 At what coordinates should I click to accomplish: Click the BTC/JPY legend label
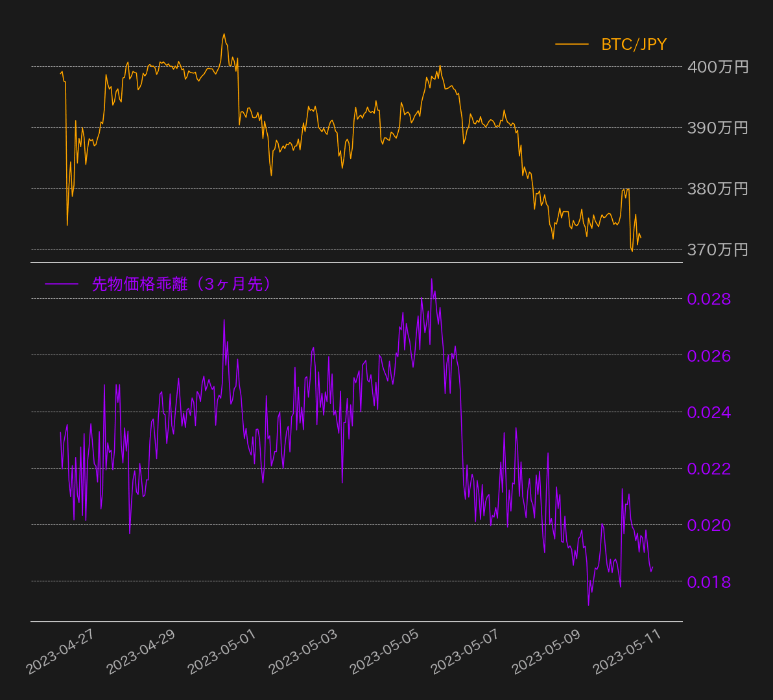click(634, 45)
